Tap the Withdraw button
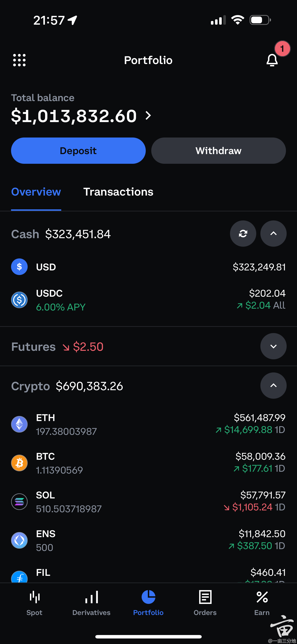The image size is (297, 644). pyautogui.click(x=218, y=151)
